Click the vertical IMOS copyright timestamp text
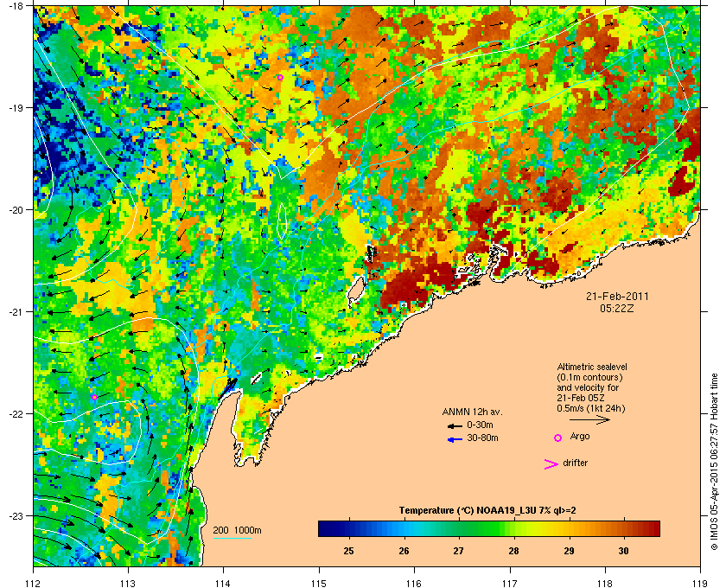Screen dimensions: 726x588 [x=714, y=463]
